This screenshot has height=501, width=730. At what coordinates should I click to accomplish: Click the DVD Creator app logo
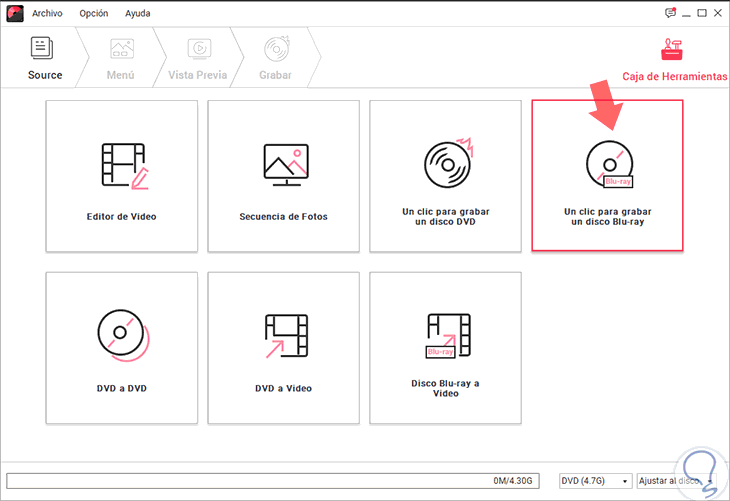[15, 14]
